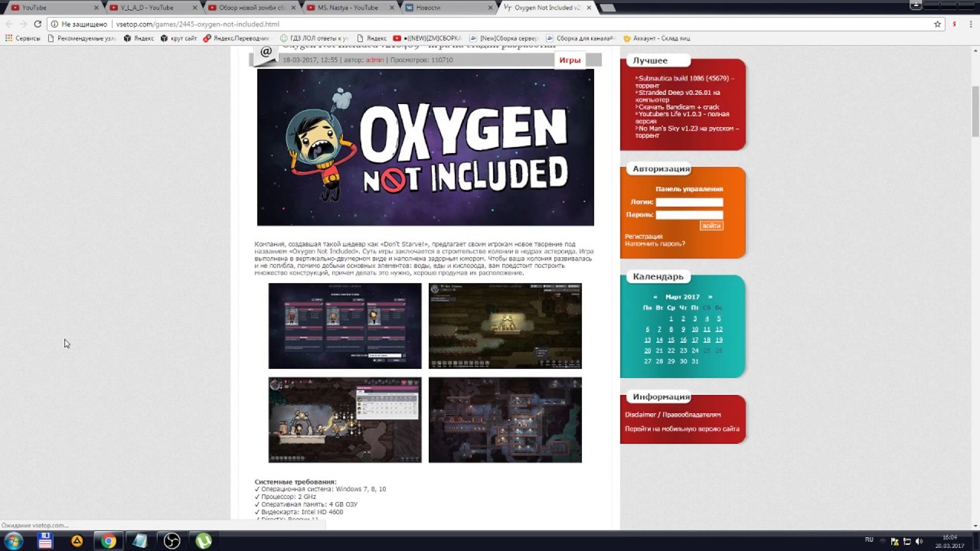Open the network tray icon
The height and width of the screenshot is (551, 980).
(906, 541)
